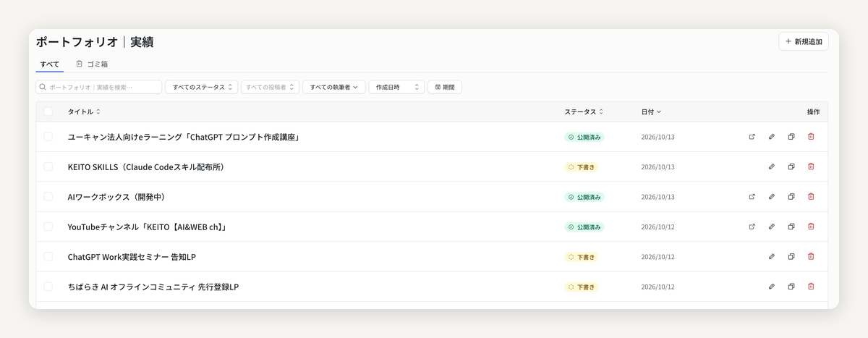Open the すべての執筆者 filter dropdown

pyautogui.click(x=334, y=87)
